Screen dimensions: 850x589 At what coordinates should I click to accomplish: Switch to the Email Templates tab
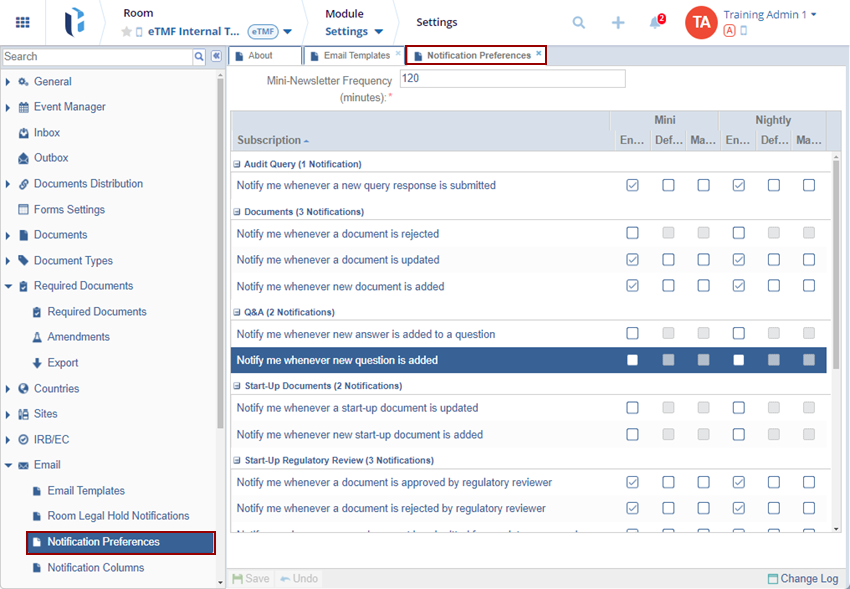pos(355,56)
